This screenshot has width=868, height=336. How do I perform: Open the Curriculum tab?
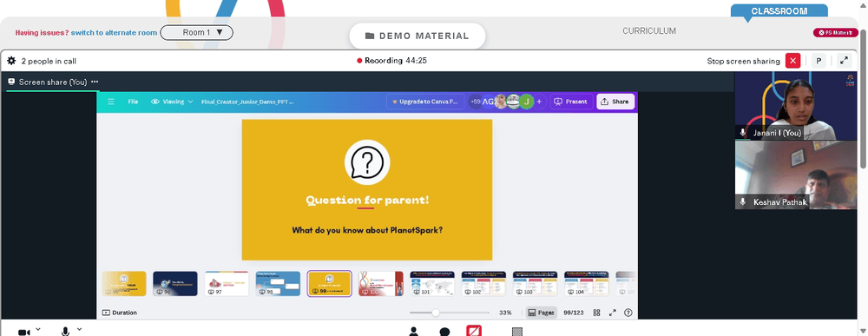pos(648,31)
